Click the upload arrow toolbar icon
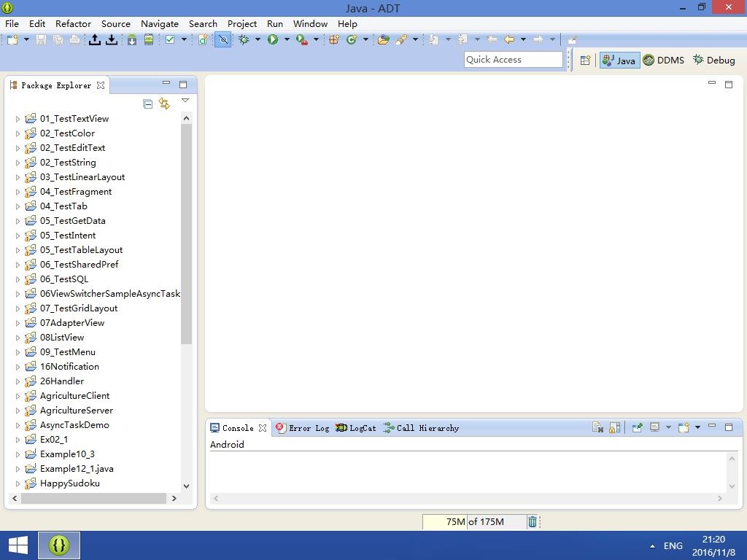The image size is (747, 560). (95, 40)
